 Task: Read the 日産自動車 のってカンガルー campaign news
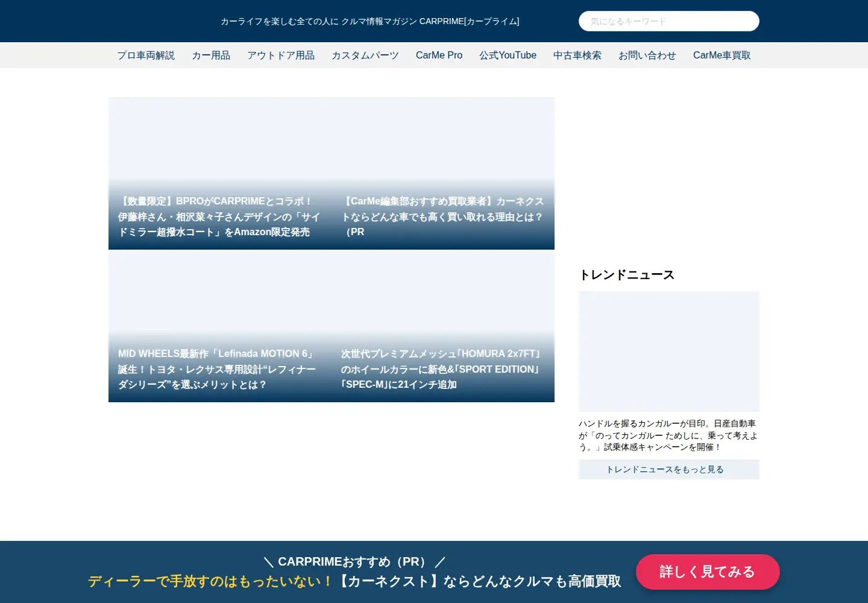tap(668, 435)
